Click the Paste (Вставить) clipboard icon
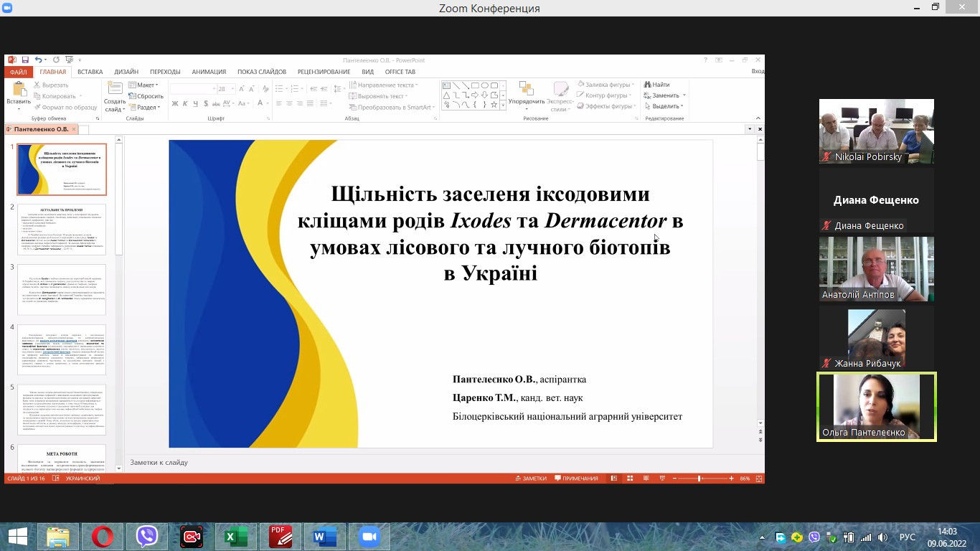This screenshot has width=980, height=551. [x=19, y=89]
